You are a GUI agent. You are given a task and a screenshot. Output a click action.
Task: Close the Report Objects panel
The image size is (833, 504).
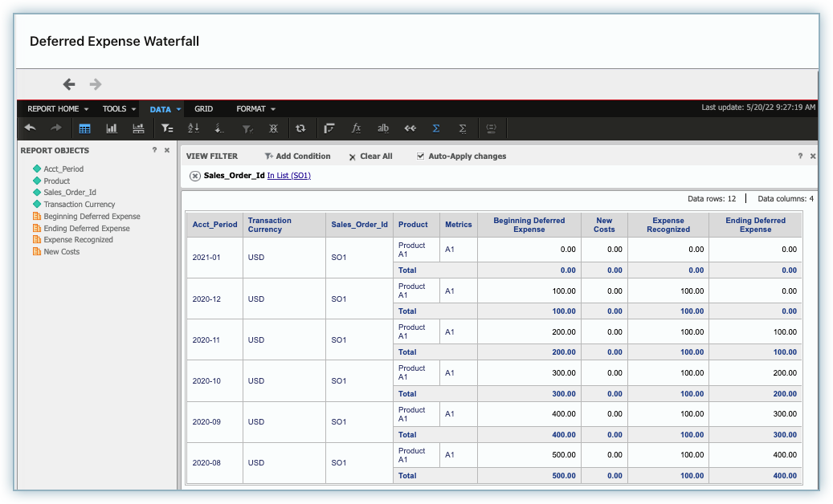pos(167,150)
